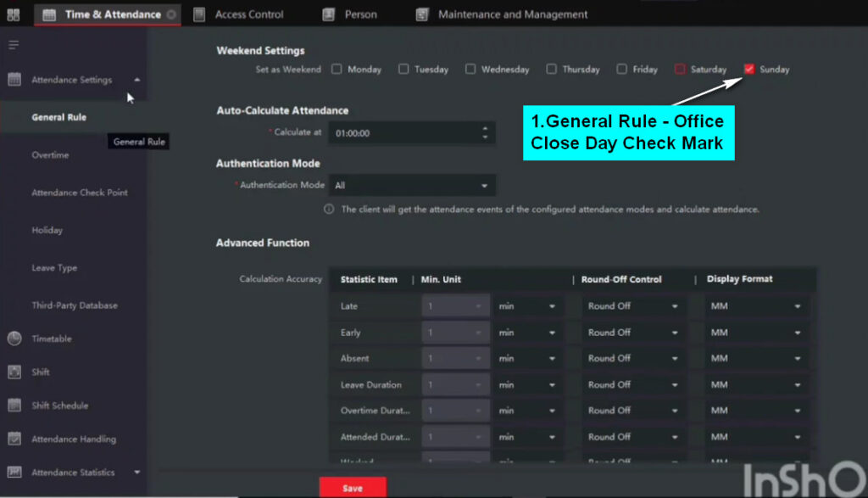
Task: Click the Attendance Handling icon
Action: tap(14, 439)
